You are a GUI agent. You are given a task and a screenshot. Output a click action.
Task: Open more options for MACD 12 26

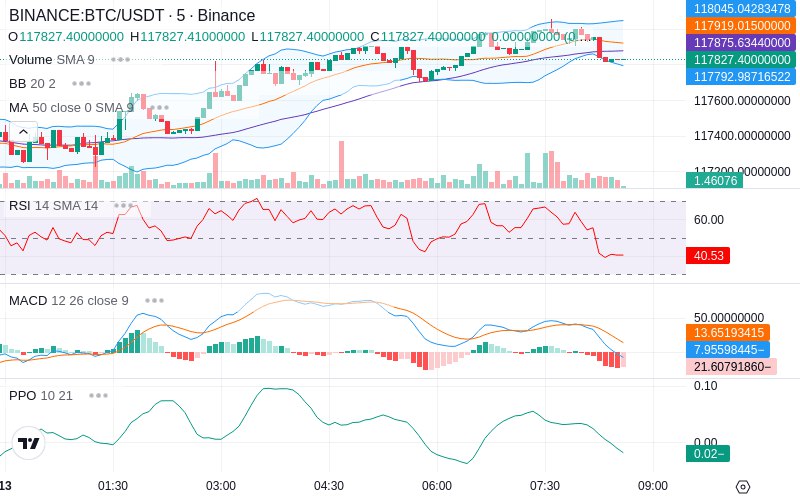pos(154,301)
